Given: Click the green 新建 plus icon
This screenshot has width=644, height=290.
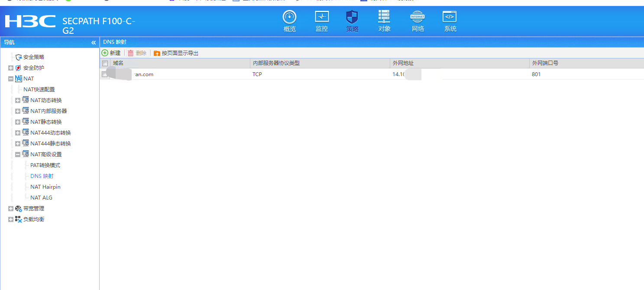Looking at the screenshot, I should pos(105,53).
